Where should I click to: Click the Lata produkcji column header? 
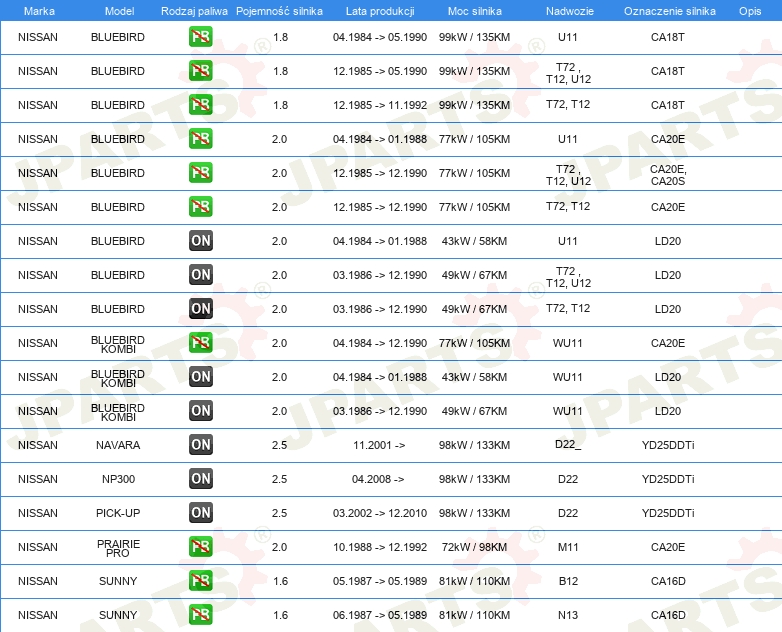[380, 11]
